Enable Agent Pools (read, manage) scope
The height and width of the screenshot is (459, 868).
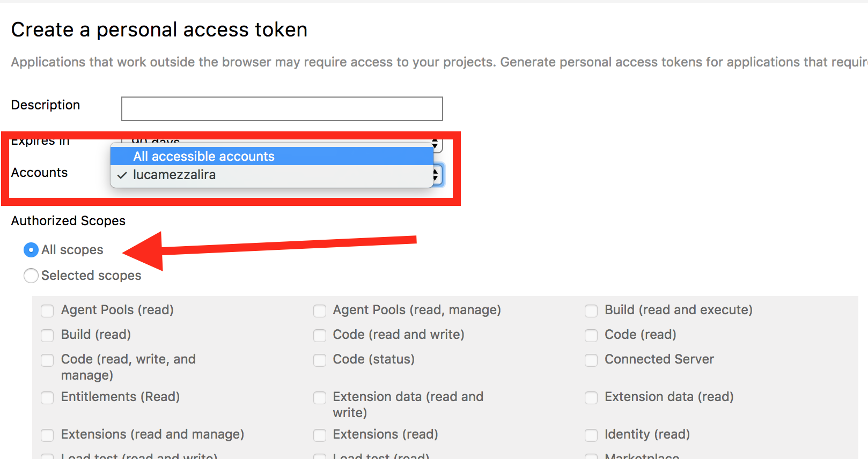pos(320,310)
